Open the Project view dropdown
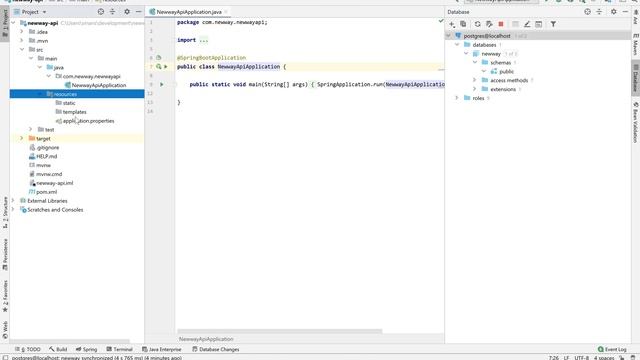This screenshot has width=640, height=360. pos(44,12)
